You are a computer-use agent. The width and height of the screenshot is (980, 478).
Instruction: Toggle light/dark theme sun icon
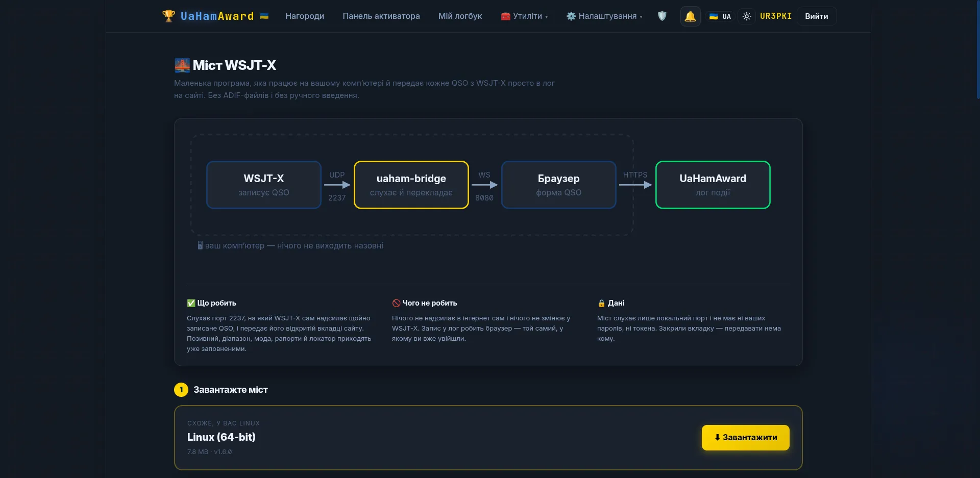tap(747, 16)
